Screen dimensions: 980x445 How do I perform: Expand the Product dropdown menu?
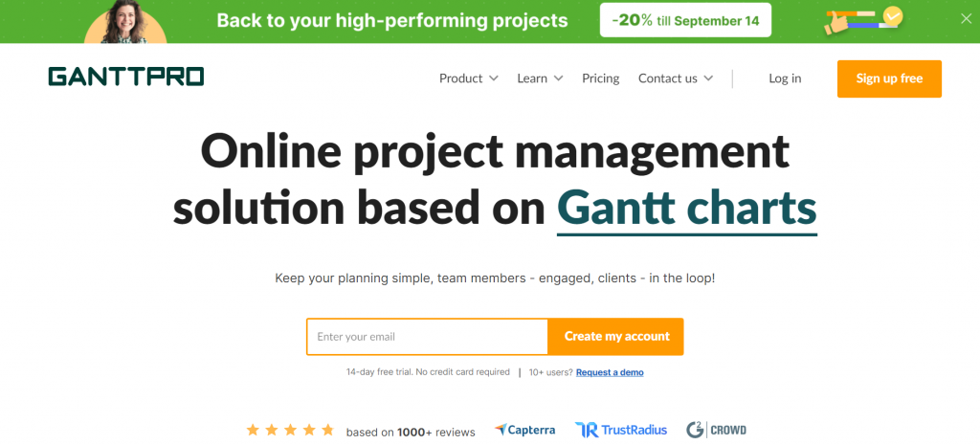[x=469, y=78]
